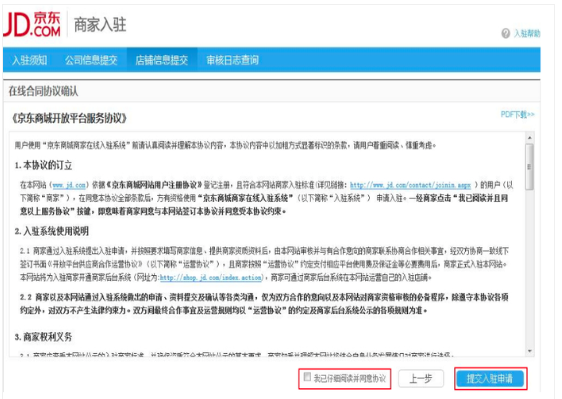
Task: Switch to the 入驻须知 tab
Action: coord(29,60)
